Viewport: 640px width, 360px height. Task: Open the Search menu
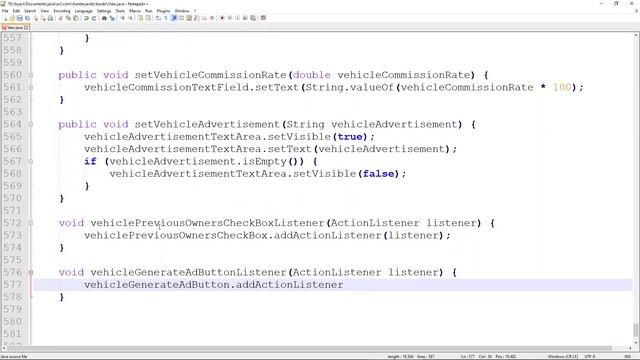point(30,11)
